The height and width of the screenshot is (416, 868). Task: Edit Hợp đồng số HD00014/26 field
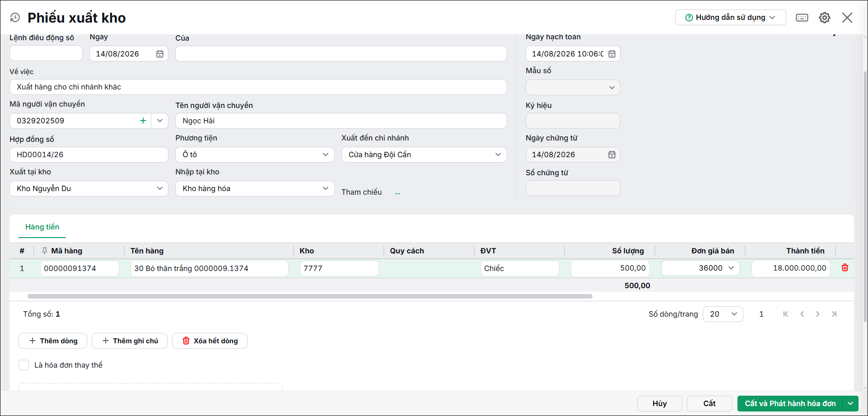89,154
